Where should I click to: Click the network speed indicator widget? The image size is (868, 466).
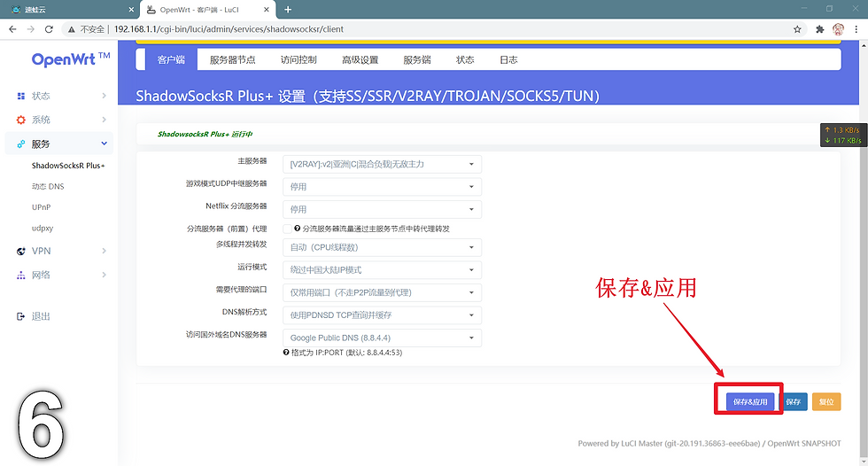843,135
